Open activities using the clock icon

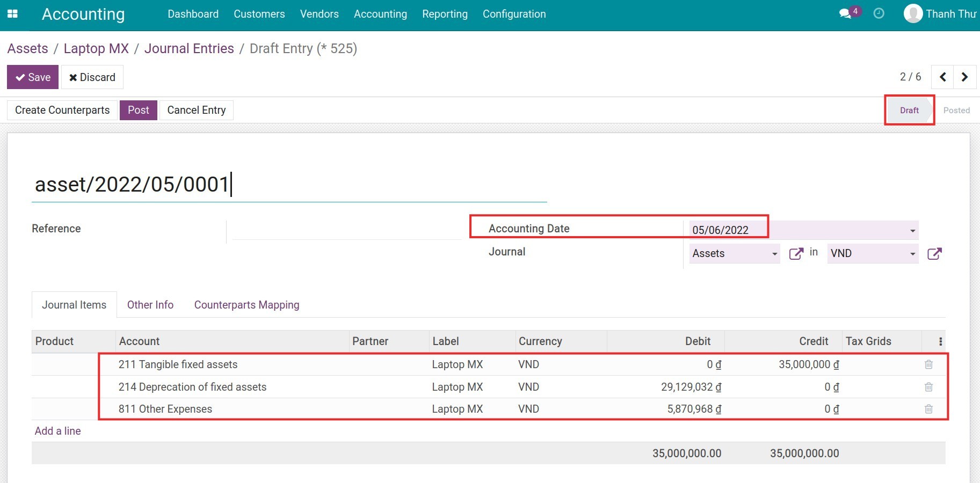(879, 14)
